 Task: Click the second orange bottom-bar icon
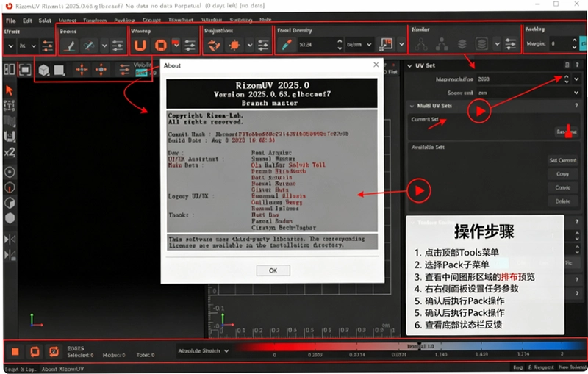[35, 351]
